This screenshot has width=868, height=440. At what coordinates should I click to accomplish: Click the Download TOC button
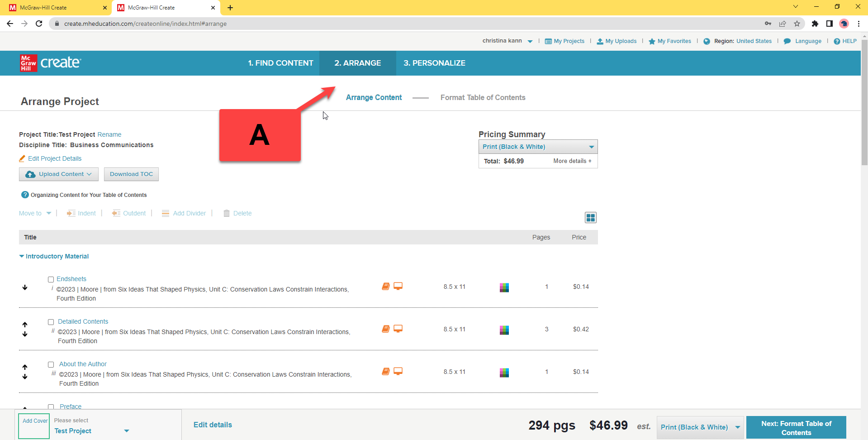pyautogui.click(x=131, y=174)
